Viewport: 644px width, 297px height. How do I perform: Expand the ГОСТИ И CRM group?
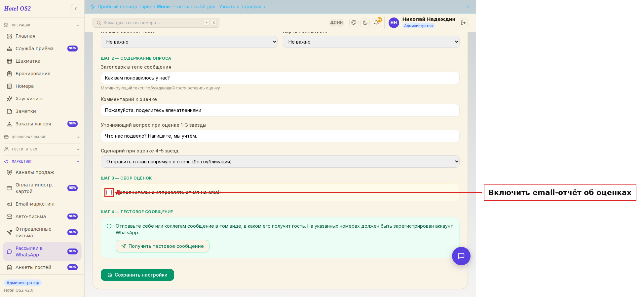42,149
